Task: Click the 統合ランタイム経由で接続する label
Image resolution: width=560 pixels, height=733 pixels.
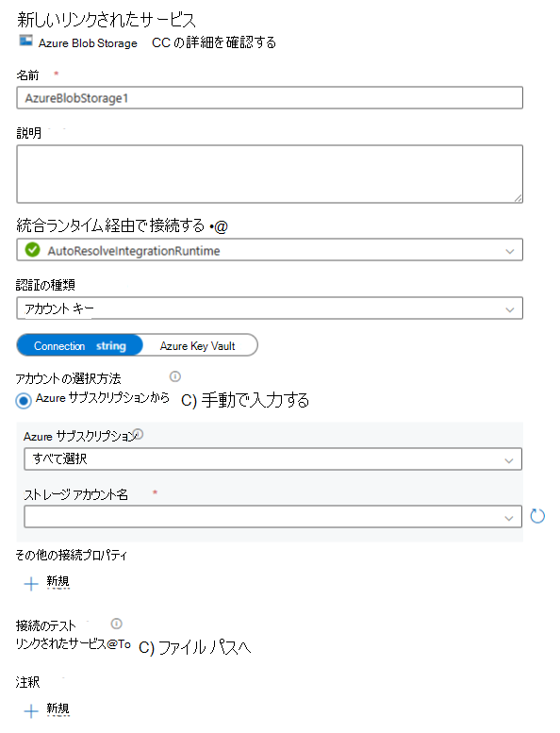Action: pyautogui.click(x=110, y=225)
